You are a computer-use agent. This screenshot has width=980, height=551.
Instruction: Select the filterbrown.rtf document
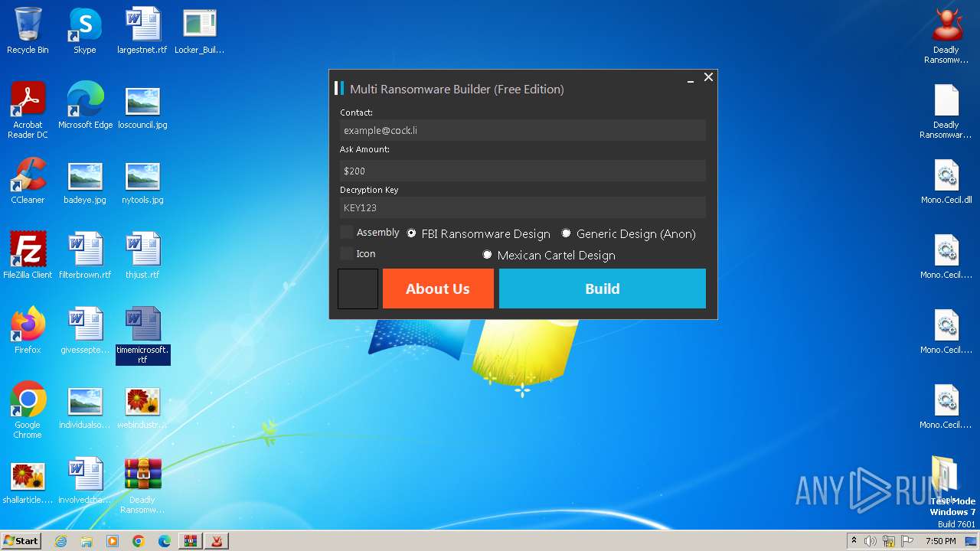pyautogui.click(x=85, y=256)
